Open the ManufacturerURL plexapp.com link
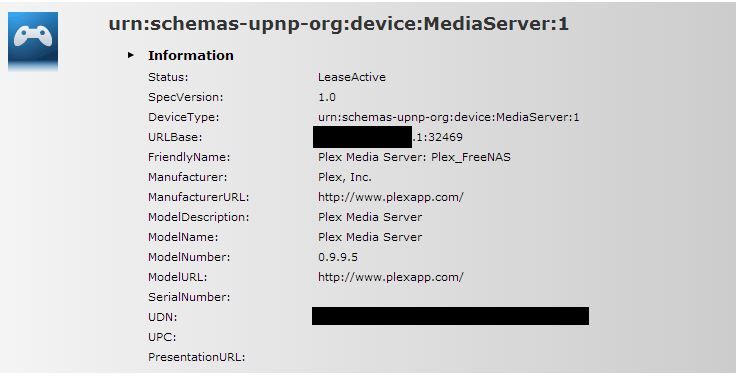Image resolution: width=744 pixels, height=383 pixels. (x=391, y=197)
